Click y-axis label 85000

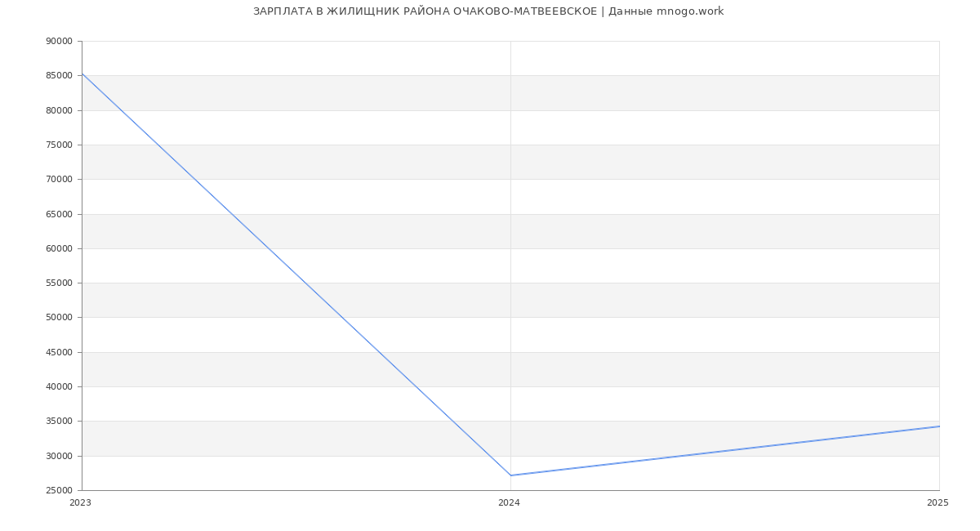tap(59, 76)
